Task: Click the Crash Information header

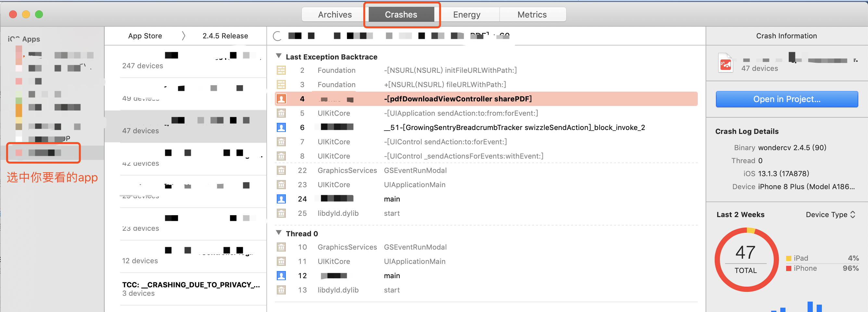Action: [786, 36]
